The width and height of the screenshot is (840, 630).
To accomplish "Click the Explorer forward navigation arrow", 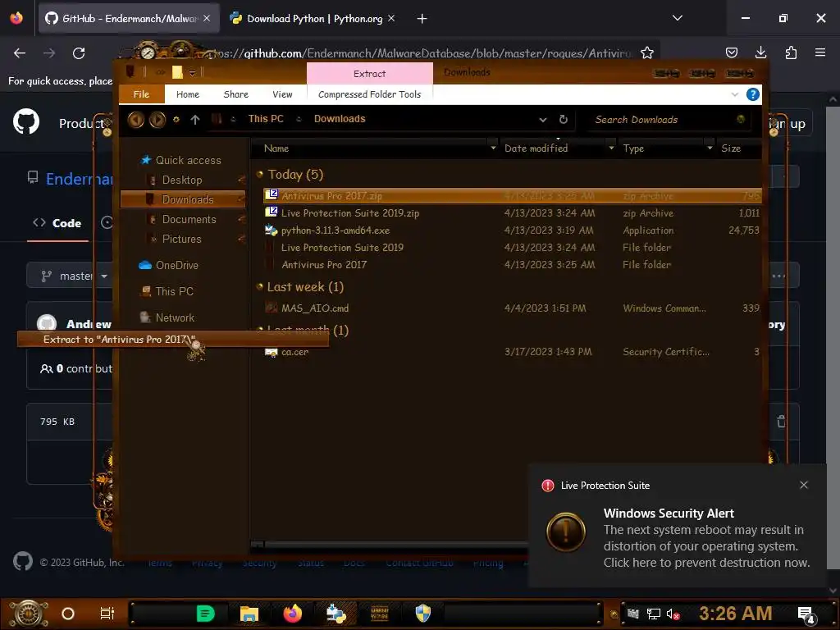I will tap(157, 120).
